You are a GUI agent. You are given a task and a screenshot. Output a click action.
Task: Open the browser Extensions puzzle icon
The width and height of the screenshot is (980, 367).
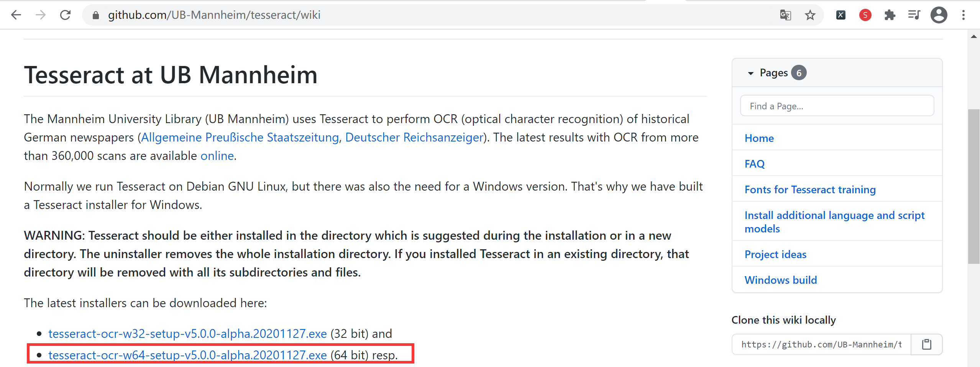pyautogui.click(x=890, y=15)
